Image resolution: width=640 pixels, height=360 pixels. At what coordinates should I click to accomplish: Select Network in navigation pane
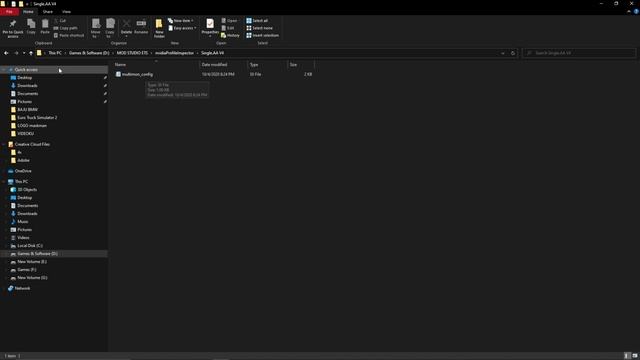(x=22, y=289)
